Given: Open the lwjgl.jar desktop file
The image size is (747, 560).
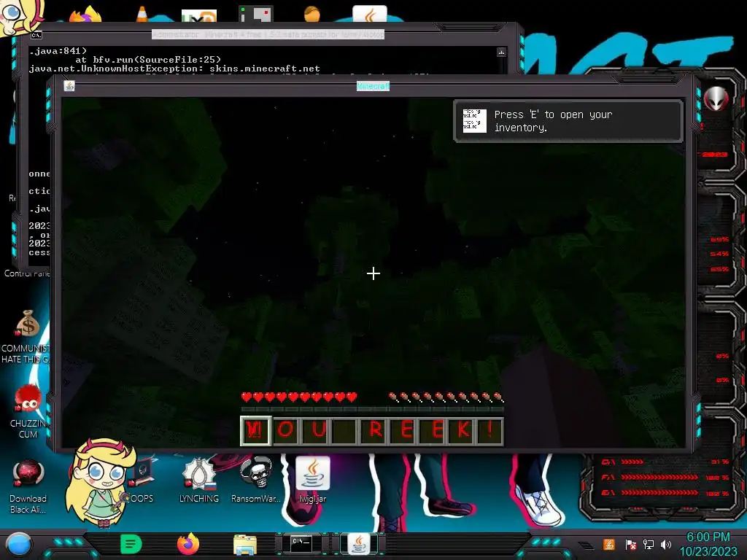Looking at the screenshot, I should point(313,480).
